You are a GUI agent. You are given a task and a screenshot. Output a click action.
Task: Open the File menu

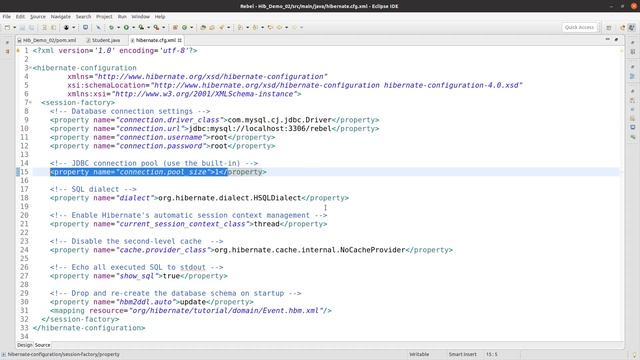pos(7,17)
